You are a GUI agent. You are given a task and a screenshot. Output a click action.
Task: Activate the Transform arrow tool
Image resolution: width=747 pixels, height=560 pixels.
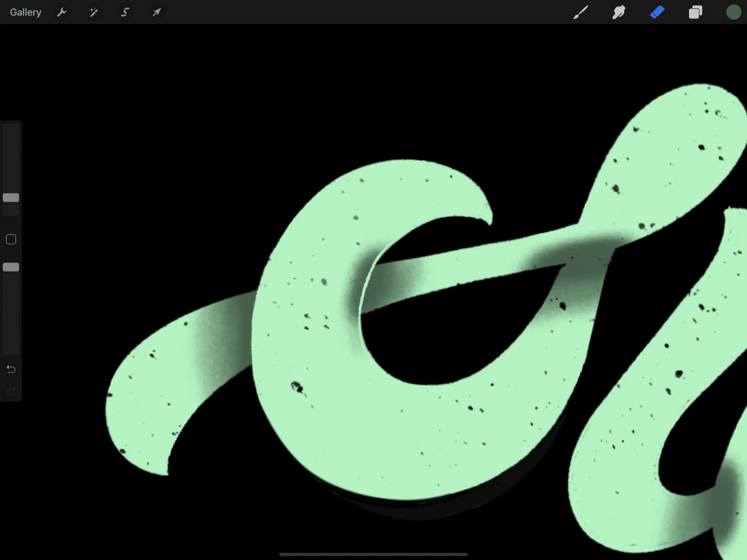(157, 12)
